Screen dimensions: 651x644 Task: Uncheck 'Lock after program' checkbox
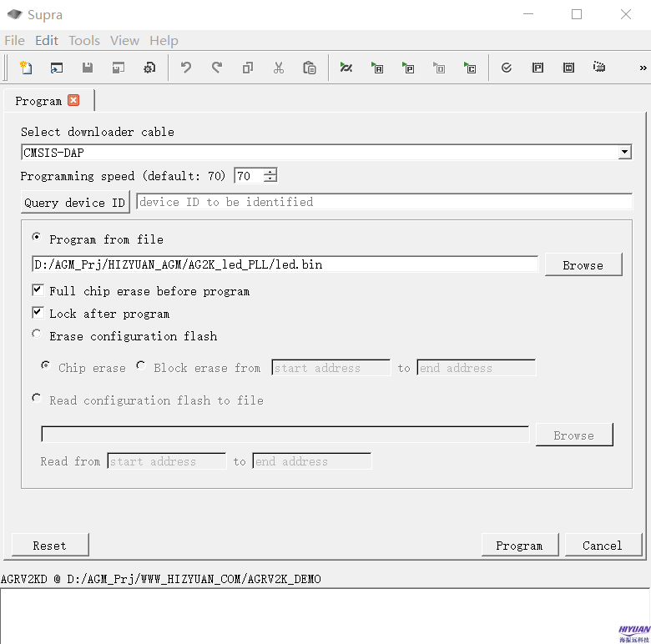[x=38, y=313]
